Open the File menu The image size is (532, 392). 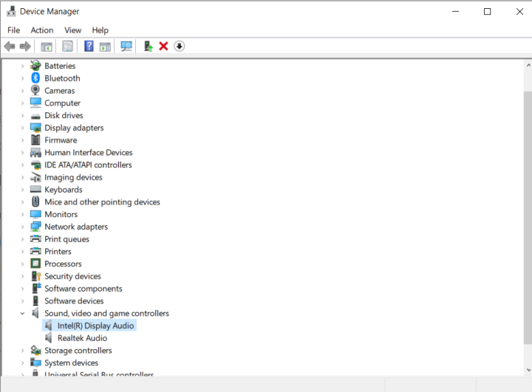[13, 30]
